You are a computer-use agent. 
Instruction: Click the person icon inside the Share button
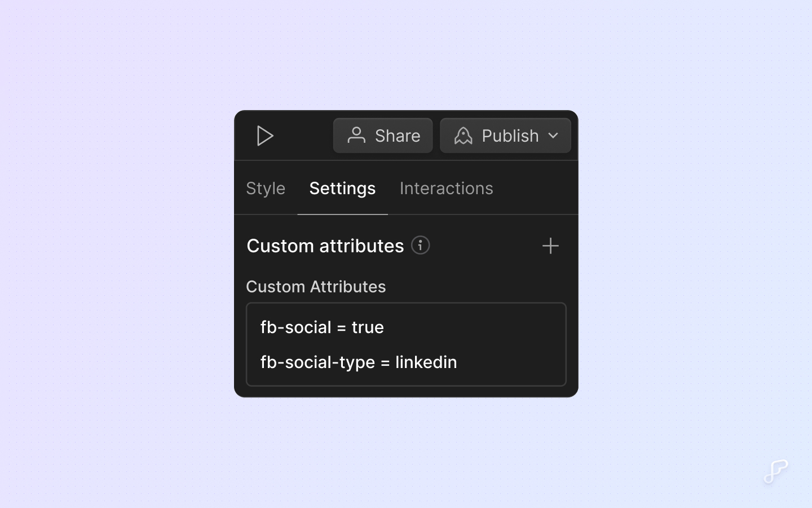(356, 135)
